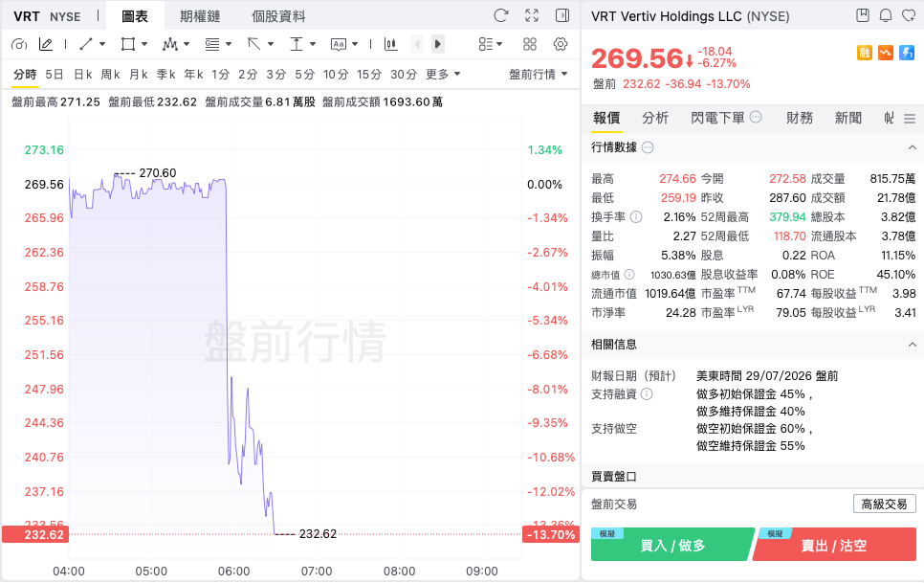Select the Fibonacci lines tool
Screen dimensions: 924x583
click(212, 44)
